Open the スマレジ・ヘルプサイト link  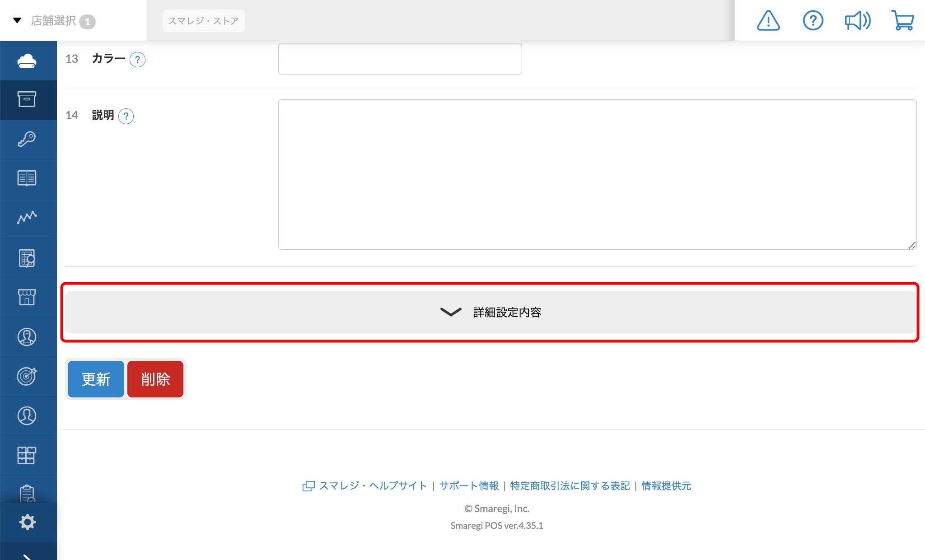tap(373, 485)
